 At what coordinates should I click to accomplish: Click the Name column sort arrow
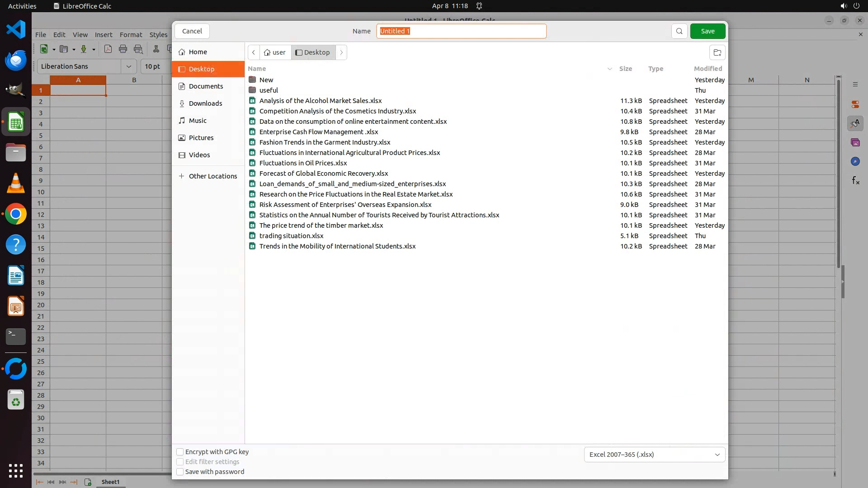(x=609, y=69)
